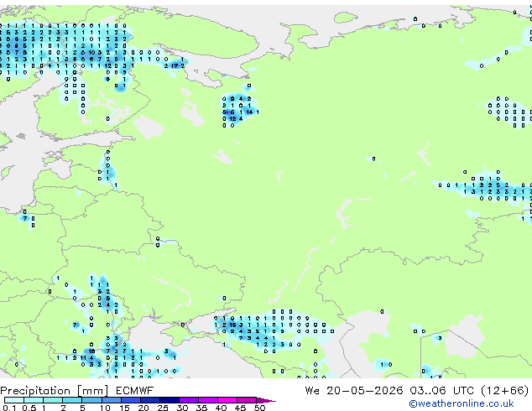Click the '14' precipitation value on map
The width and height of the screenshot is (532, 411).
coord(249,112)
